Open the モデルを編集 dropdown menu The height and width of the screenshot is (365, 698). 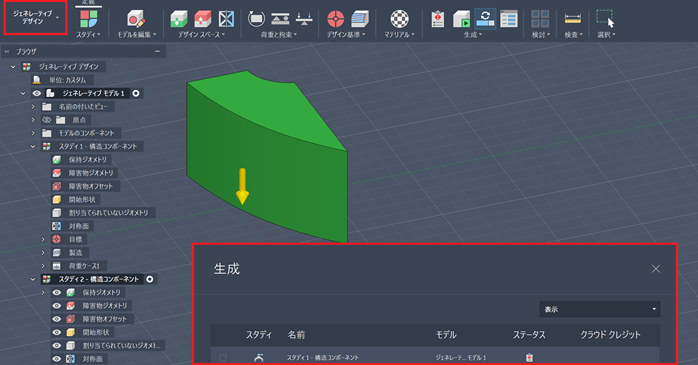pyautogui.click(x=137, y=34)
